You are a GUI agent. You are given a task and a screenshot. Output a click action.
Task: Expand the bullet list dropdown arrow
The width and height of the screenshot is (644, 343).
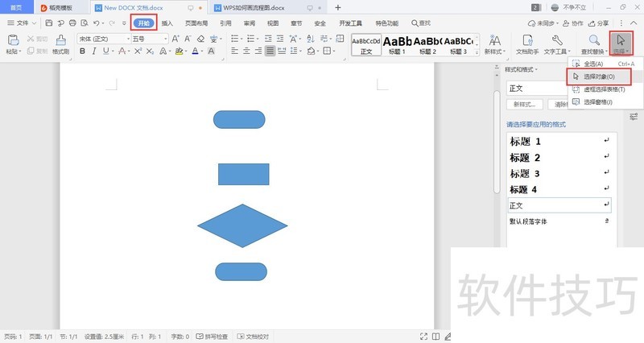[x=242, y=39]
